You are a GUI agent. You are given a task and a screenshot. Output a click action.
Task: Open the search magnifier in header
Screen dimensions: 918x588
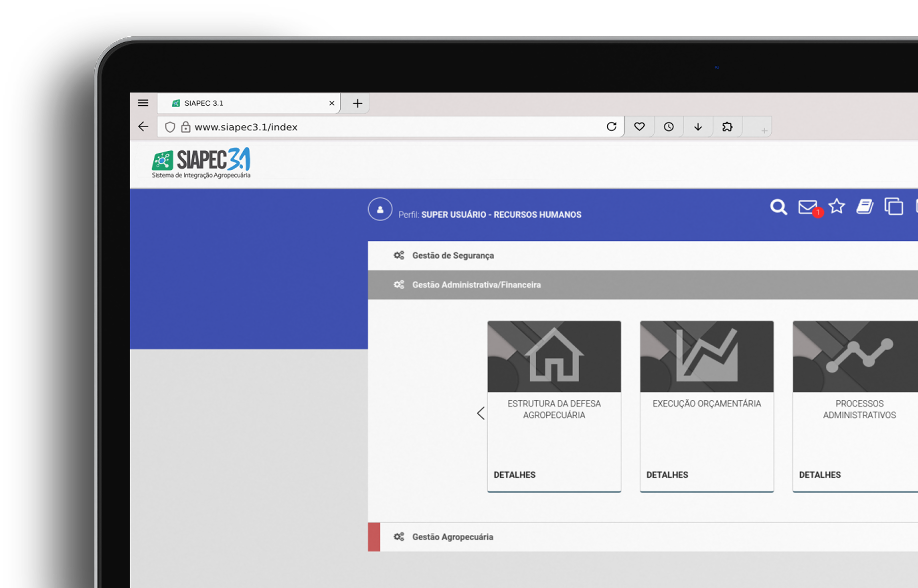[778, 207]
